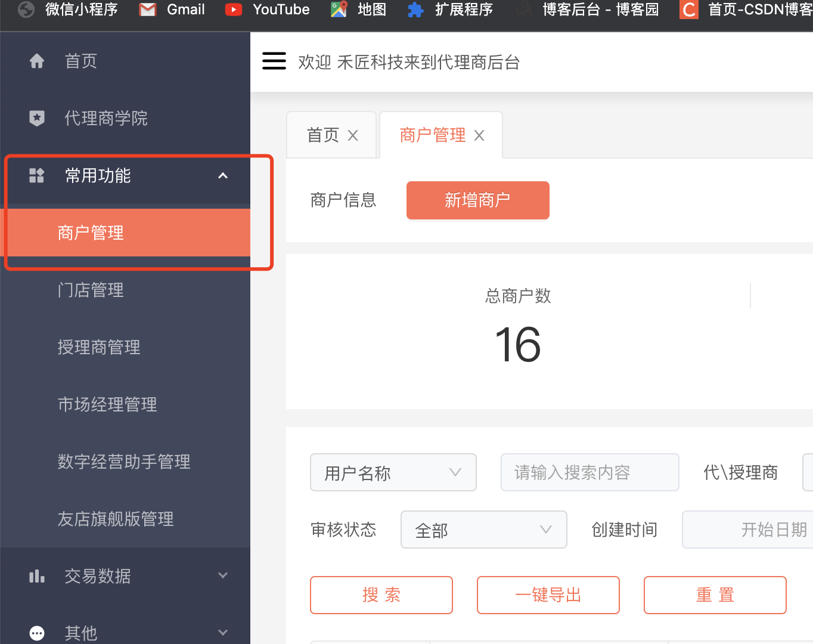Click the 搜 索 button
This screenshot has width=813, height=644.
[381, 595]
